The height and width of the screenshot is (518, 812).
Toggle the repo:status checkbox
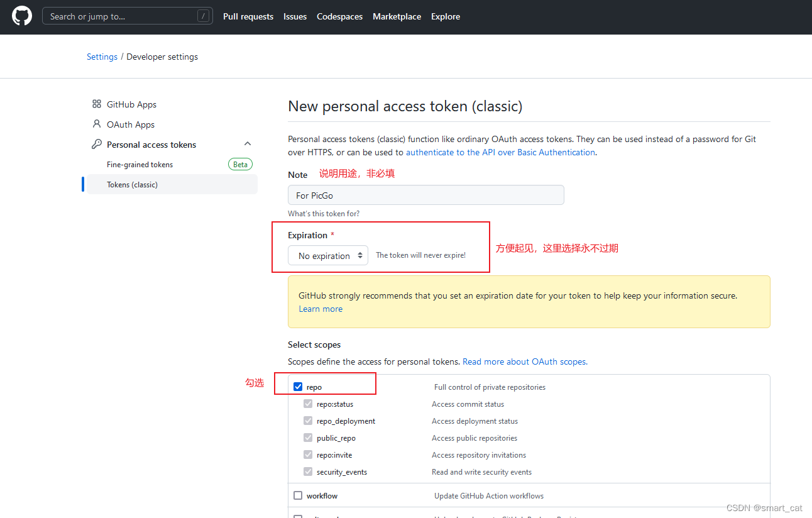[308, 404]
